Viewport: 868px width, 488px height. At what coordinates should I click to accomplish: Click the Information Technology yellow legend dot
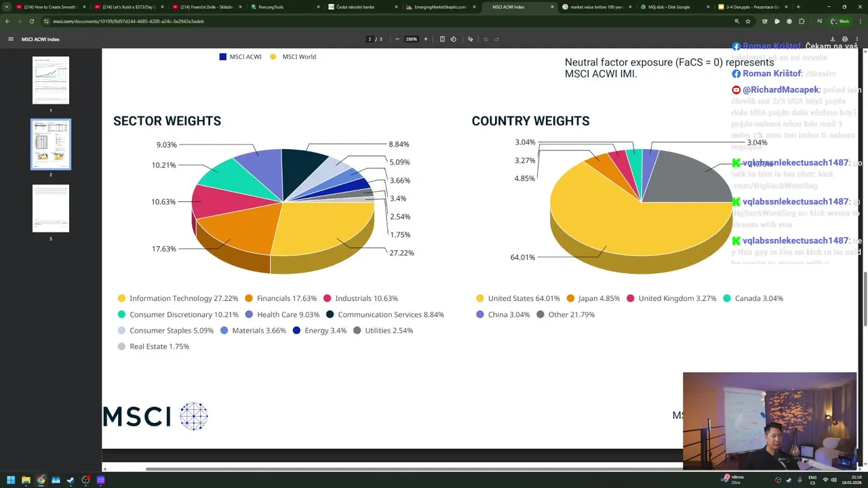tap(121, 298)
